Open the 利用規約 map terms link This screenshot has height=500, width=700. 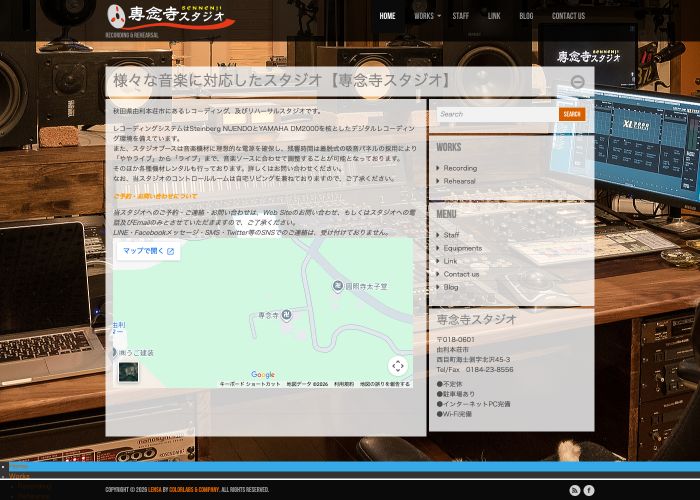[x=344, y=384]
